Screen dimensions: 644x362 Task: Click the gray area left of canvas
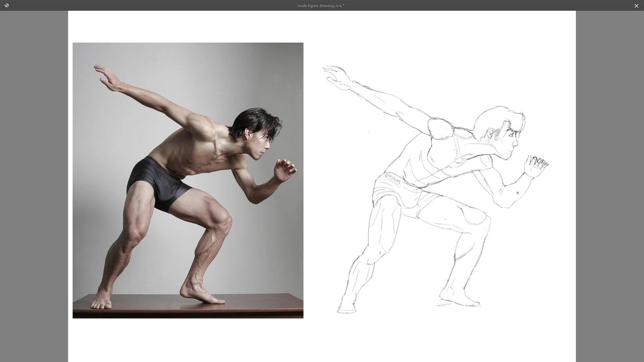coord(34,181)
